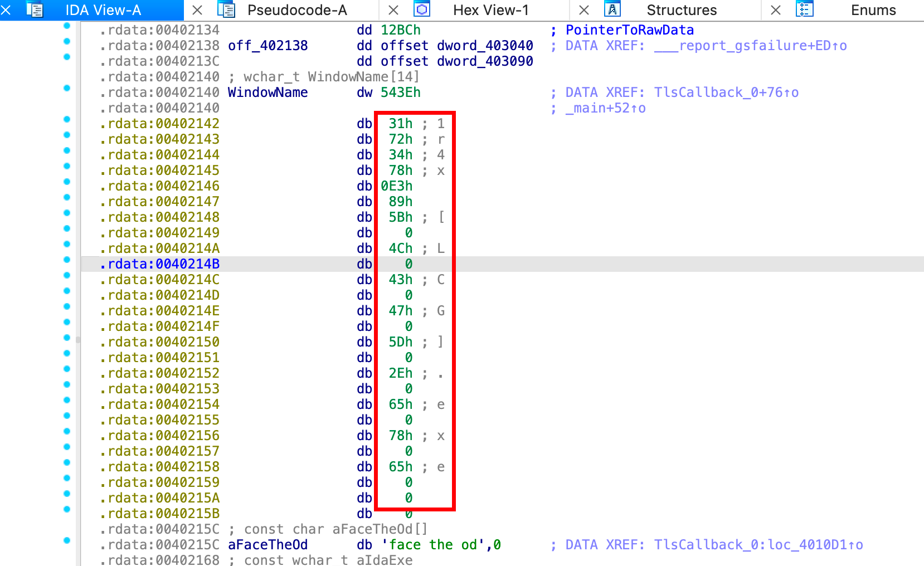Click address .rdata:00402145
Viewport: 924px width, 566px height.
point(160,170)
